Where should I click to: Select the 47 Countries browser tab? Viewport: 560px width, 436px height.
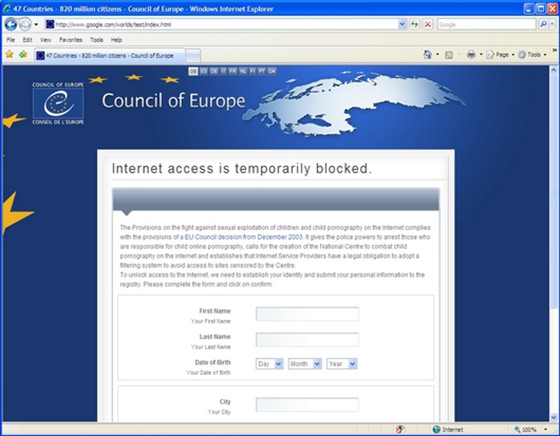[x=110, y=56]
